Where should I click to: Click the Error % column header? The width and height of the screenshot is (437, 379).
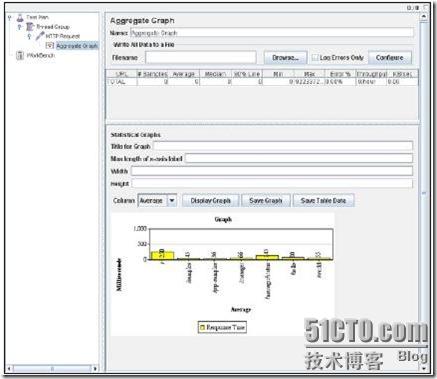click(x=340, y=74)
